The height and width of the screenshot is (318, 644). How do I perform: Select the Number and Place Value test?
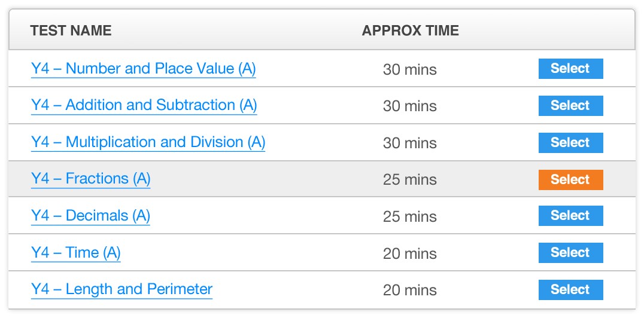[571, 69]
